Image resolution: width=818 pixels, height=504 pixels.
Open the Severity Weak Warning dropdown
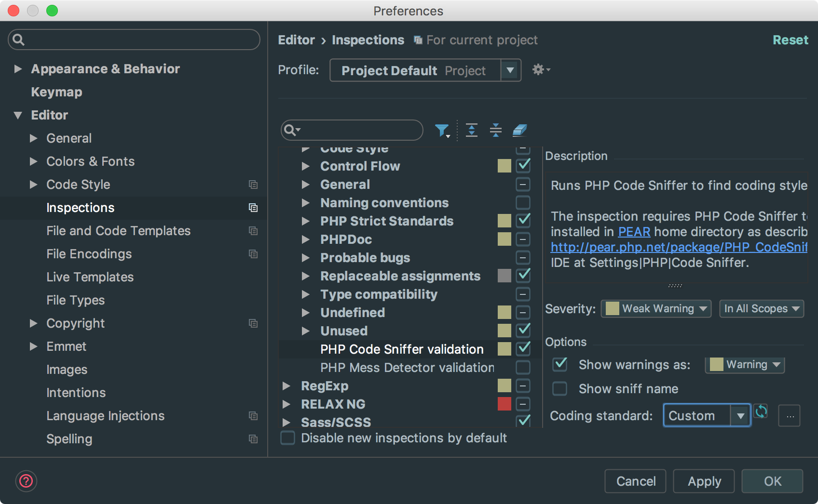pos(656,309)
